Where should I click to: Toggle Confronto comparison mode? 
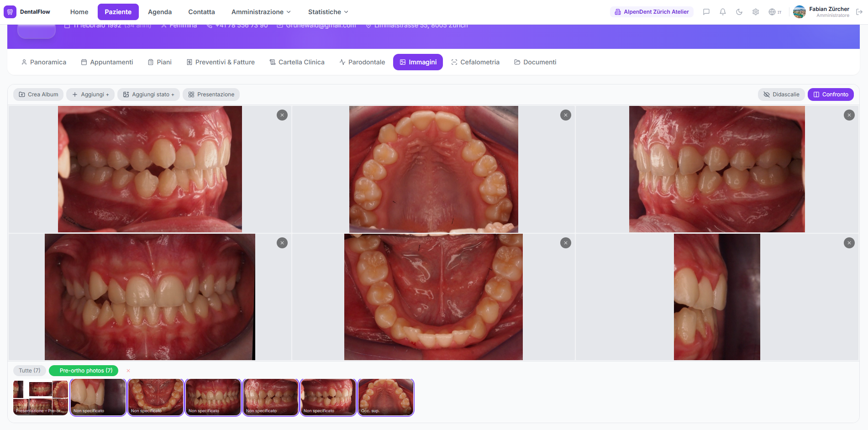tap(830, 94)
